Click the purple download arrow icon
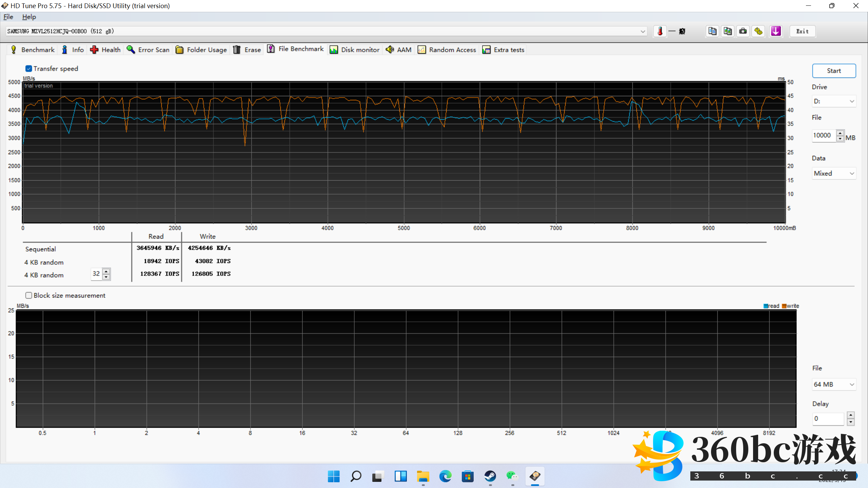868x488 pixels. pos(776,31)
